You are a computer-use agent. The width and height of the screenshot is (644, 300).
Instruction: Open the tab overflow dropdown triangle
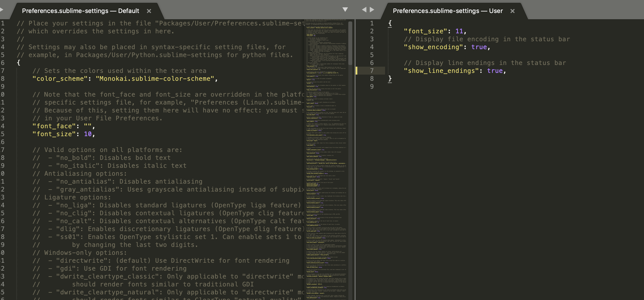tap(345, 9)
